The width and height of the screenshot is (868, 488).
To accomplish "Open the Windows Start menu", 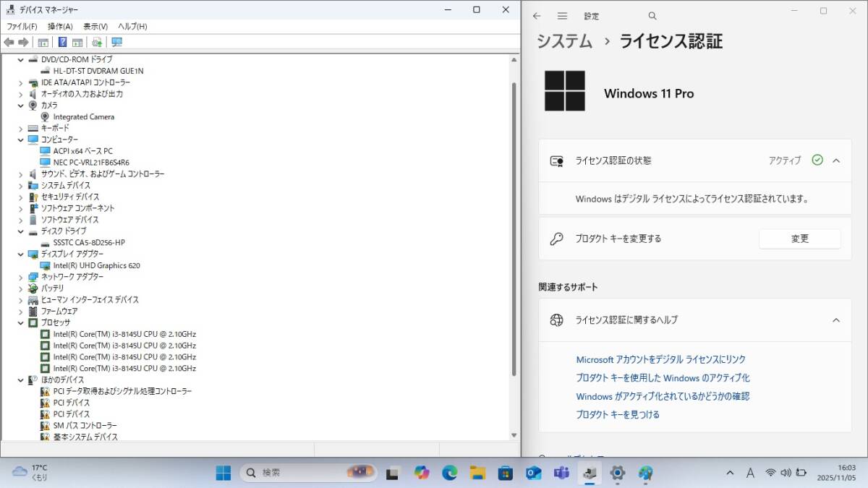I will 223,473.
